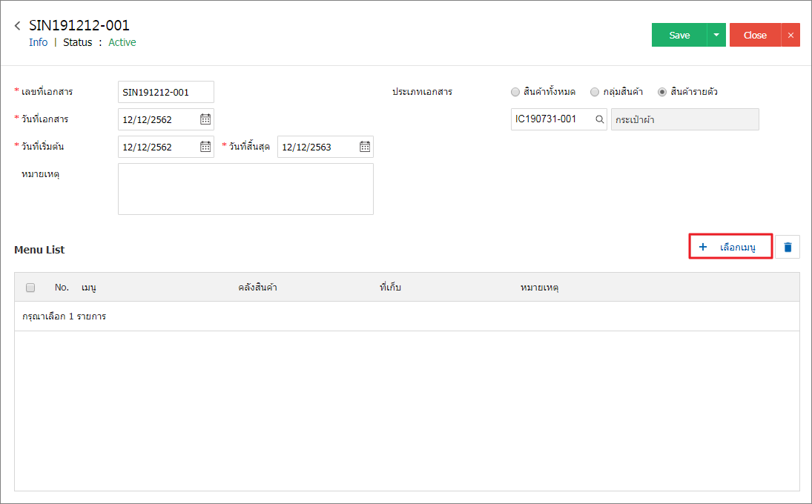Click the วันที่เอกสาร date input
Viewport: 812px width, 504px height.
pyautogui.click(x=165, y=119)
